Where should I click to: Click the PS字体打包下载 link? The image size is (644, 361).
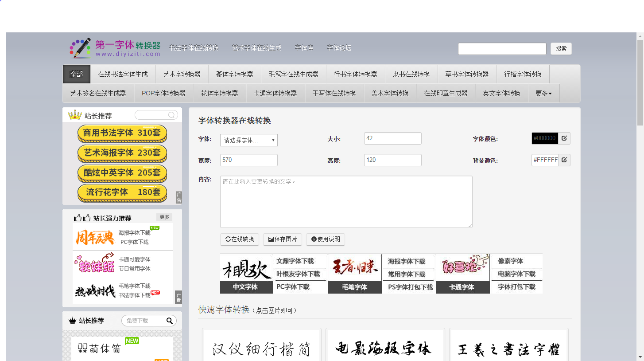(410, 287)
